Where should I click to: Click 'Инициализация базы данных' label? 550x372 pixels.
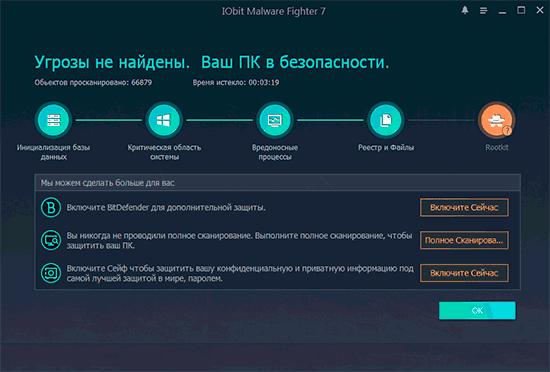(x=53, y=152)
